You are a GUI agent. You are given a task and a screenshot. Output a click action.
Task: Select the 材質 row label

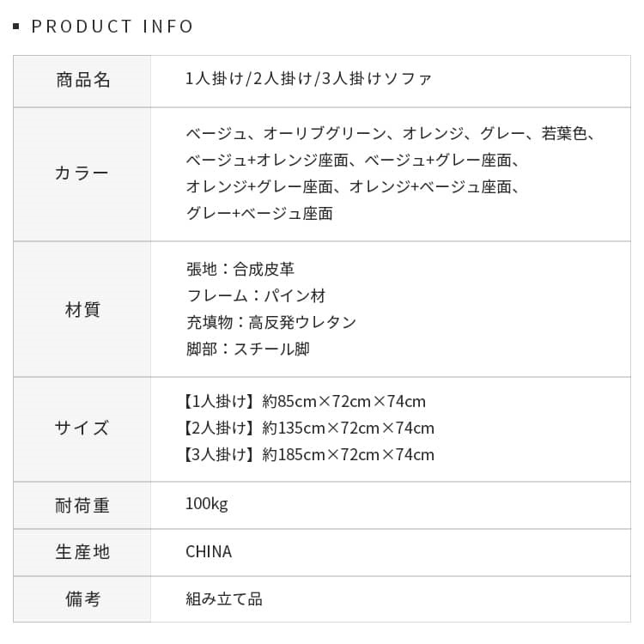[82, 309]
